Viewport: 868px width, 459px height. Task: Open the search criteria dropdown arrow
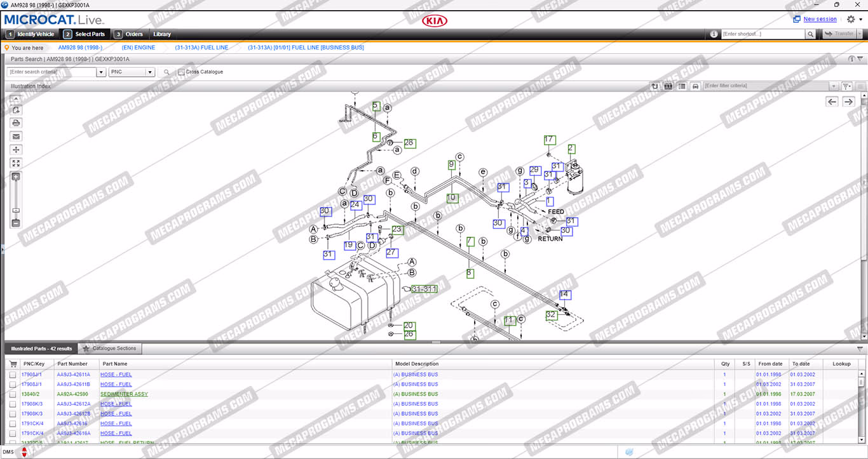(101, 72)
